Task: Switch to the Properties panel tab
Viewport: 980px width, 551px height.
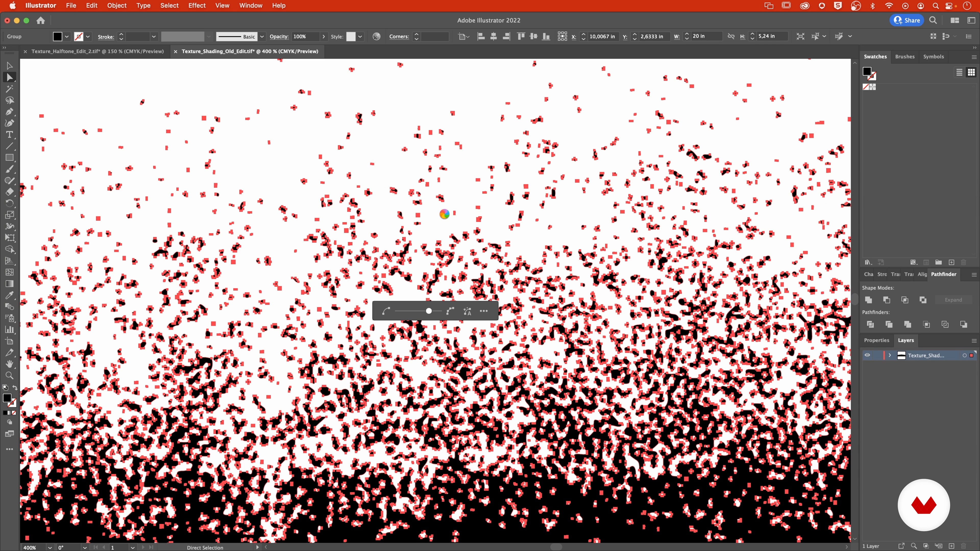Action: click(877, 340)
